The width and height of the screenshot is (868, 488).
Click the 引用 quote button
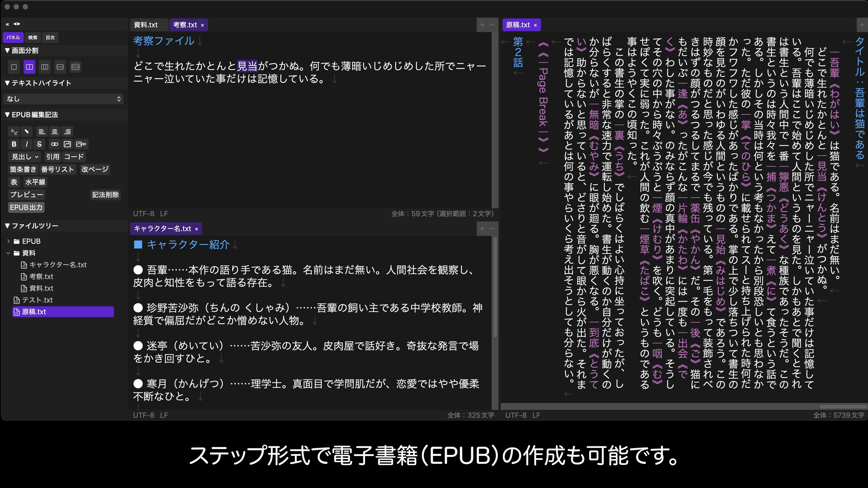click(53, 157)
